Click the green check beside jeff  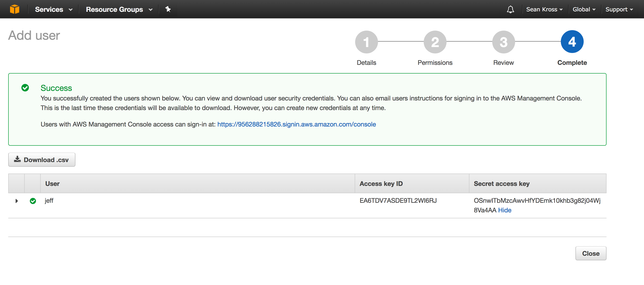(33, 201)
